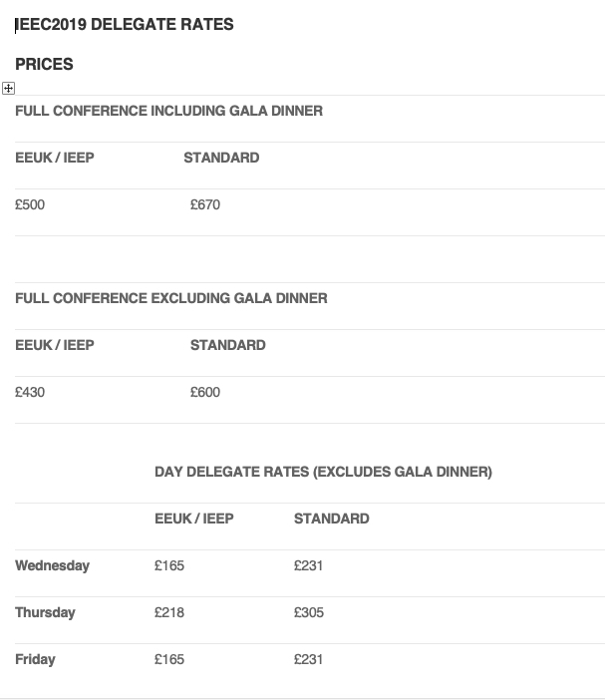The height and width of the screenshot is (700, 605).
Task: Click the DAY DELEGATE RATES heading cell
Action: [324, 472]
